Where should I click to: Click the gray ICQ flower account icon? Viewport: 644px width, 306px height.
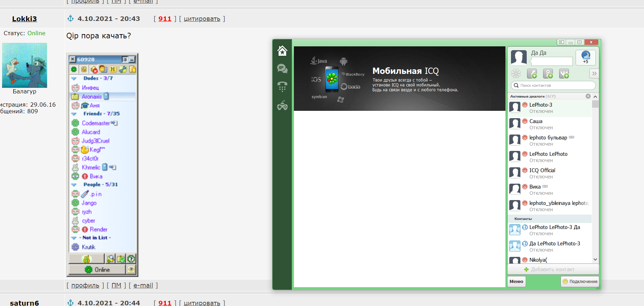point(516,74)
